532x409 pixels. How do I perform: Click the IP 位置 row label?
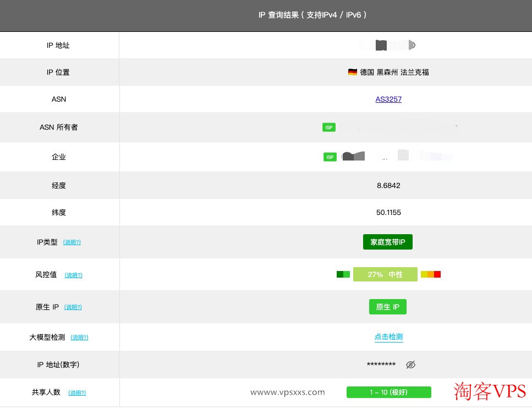tap(58, 72)
